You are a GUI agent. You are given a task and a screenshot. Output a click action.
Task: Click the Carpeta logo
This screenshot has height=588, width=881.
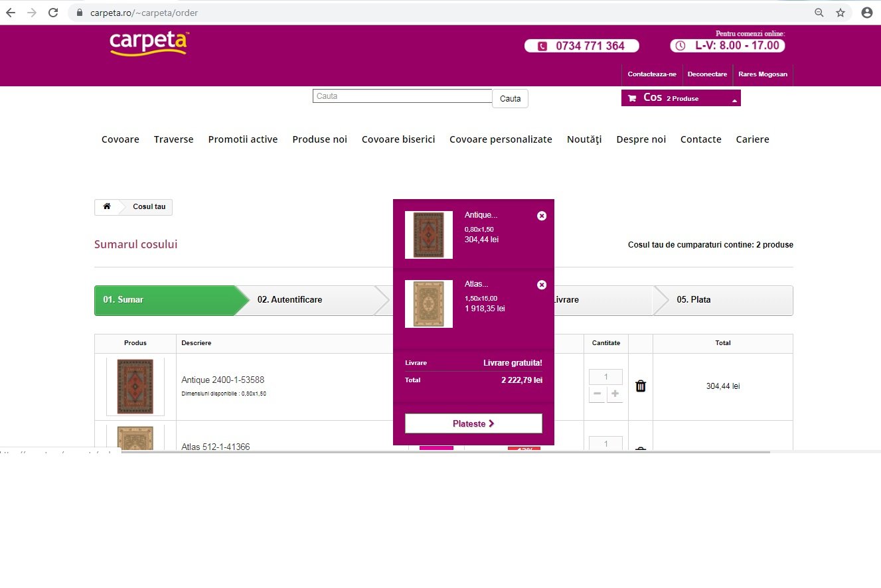(149, 43)
